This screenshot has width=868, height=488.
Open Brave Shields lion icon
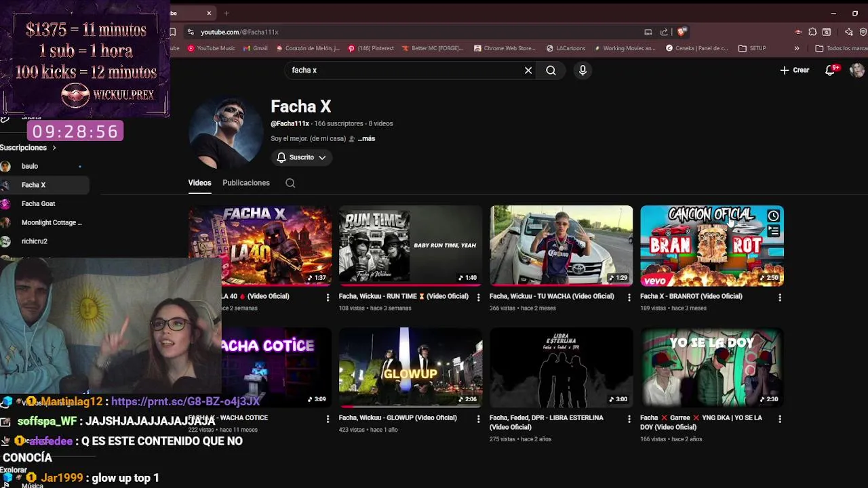click(682, 32)
